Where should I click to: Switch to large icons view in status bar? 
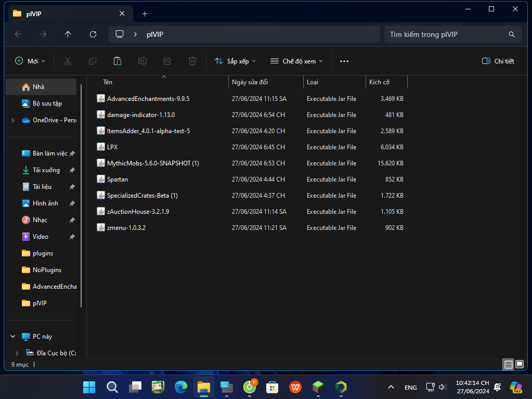[x=519, y=365]
